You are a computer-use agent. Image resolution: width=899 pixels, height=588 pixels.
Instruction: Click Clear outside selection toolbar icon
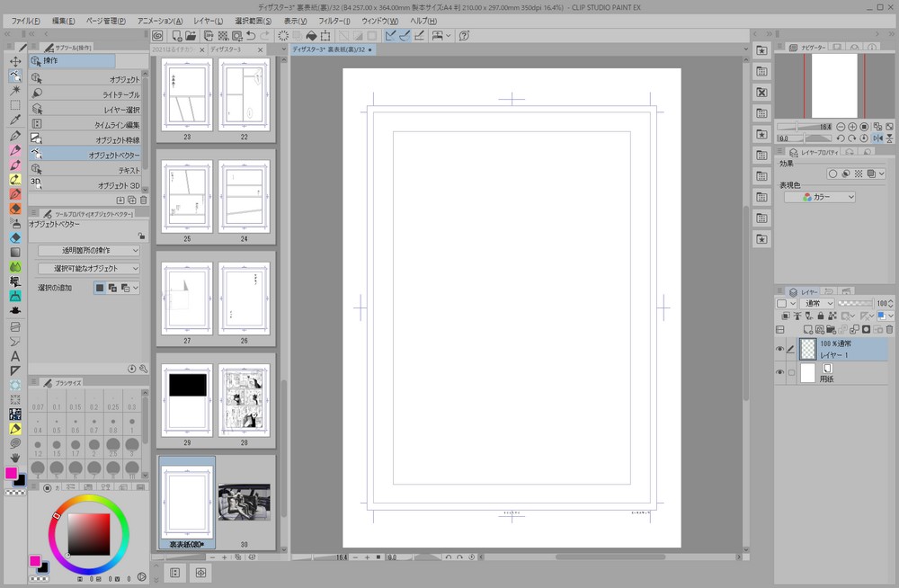pyautogui.click(x=297, y=36)
